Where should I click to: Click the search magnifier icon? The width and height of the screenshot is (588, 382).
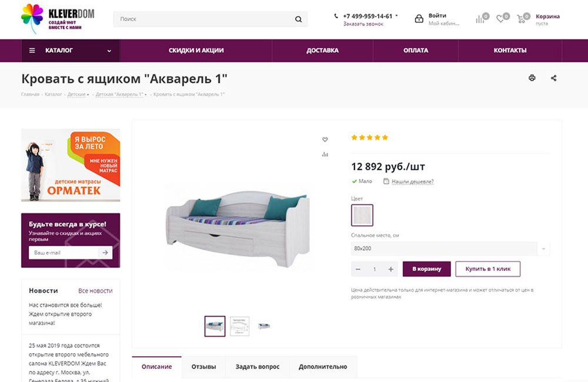pyautogui.click(x=299, y=19)
